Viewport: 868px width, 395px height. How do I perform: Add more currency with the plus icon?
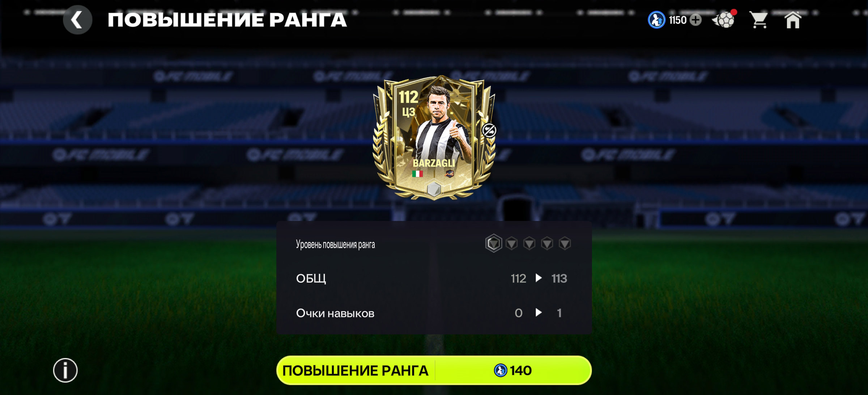[695, 20]
